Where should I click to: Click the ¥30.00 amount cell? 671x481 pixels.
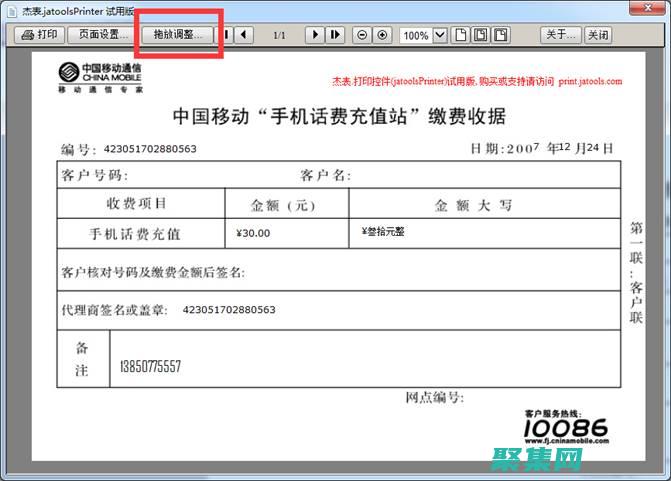point(253,233)
